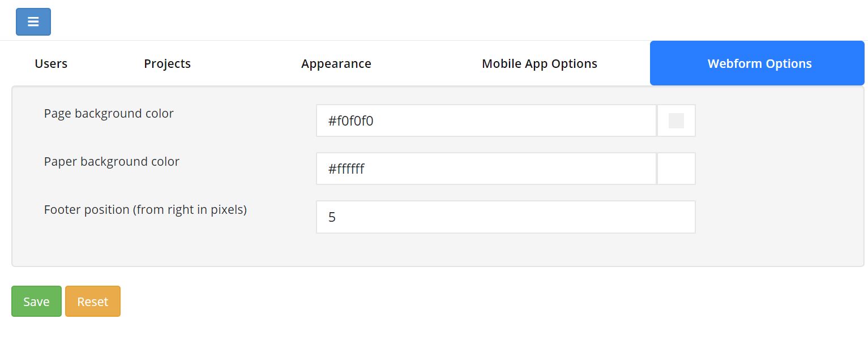
Task: Click the "Footer position" label text
Action: (x=145, y=210)
